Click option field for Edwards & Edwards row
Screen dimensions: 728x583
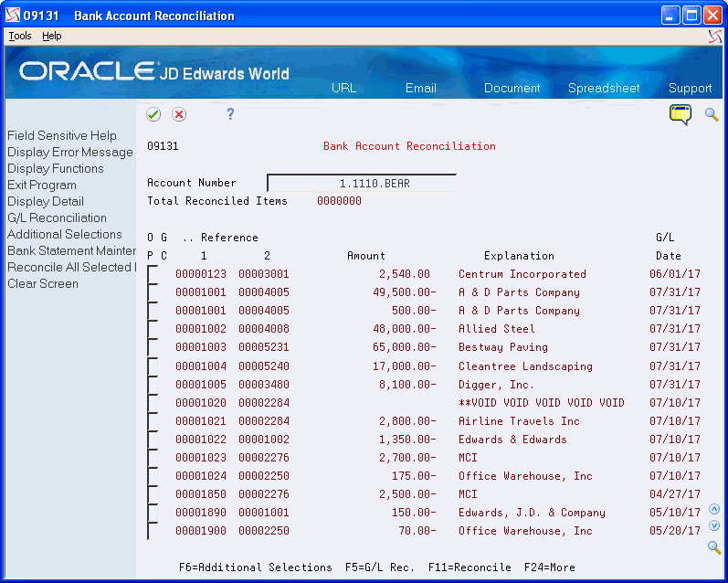point(153,440)
